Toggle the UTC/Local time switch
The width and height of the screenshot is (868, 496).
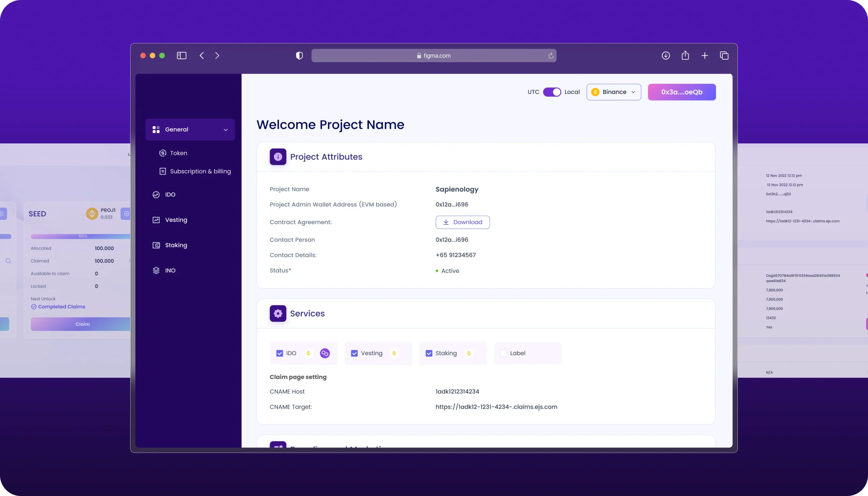pos(552,92)
